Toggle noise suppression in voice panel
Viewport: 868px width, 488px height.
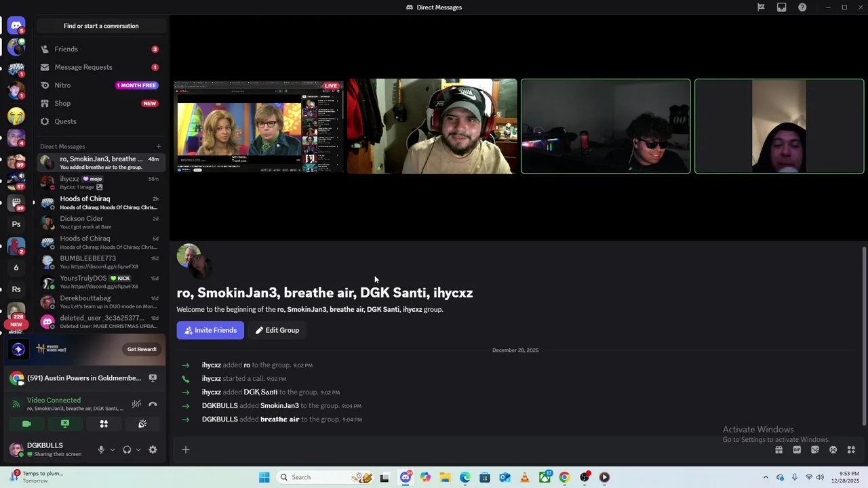(136, 405)
